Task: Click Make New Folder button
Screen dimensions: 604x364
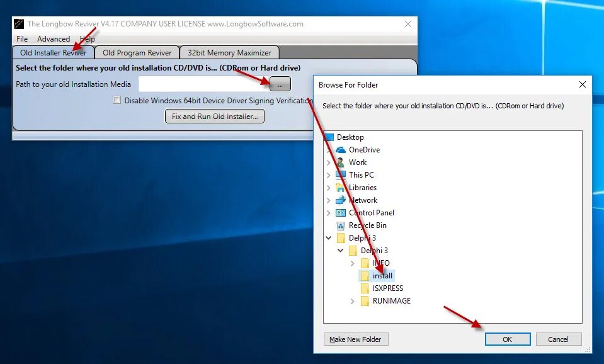Action: [x=356, y=339]
